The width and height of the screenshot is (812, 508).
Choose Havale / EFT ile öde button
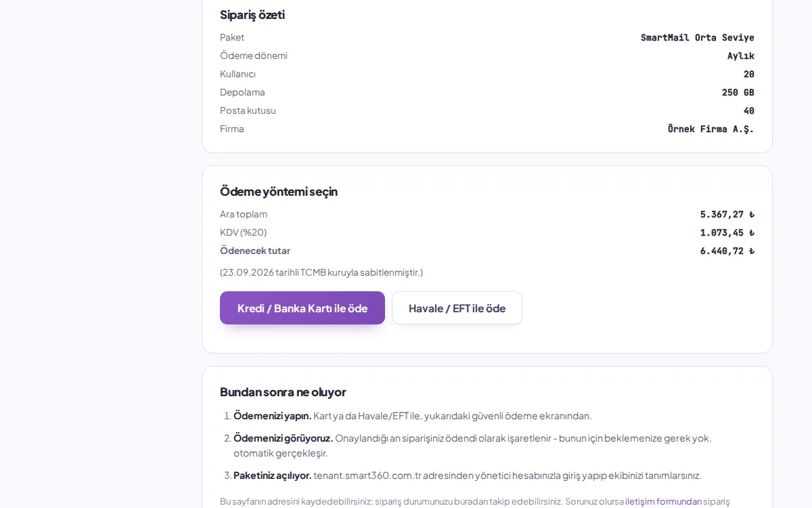click(x=457, y=308)
